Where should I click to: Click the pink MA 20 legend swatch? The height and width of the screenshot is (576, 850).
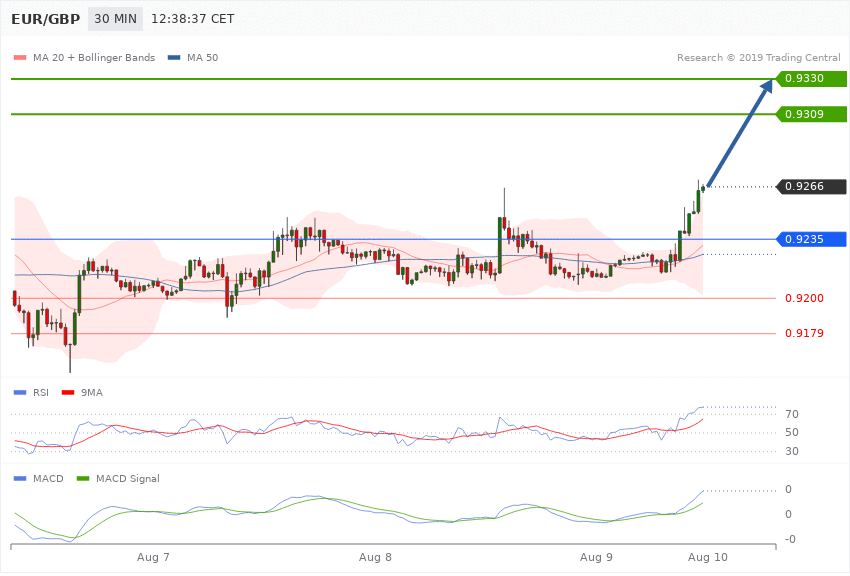20,57
